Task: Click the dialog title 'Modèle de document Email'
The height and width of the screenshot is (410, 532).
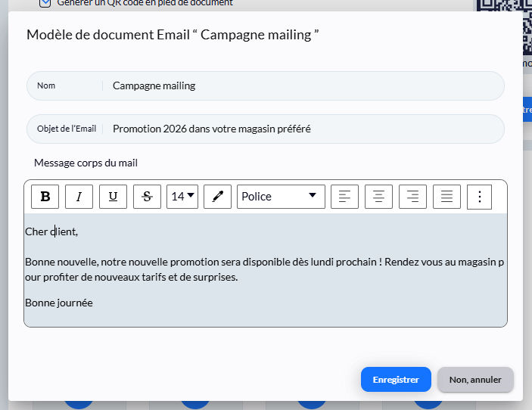Action: pos(173,35)
